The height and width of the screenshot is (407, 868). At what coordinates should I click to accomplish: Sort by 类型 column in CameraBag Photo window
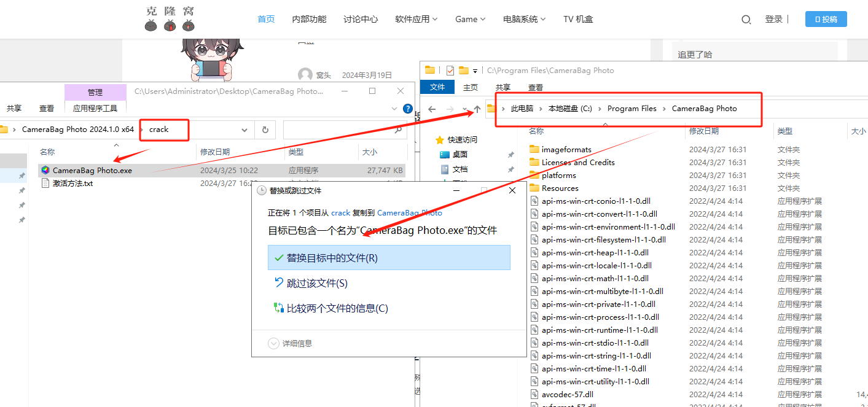[x=784, y=131]
